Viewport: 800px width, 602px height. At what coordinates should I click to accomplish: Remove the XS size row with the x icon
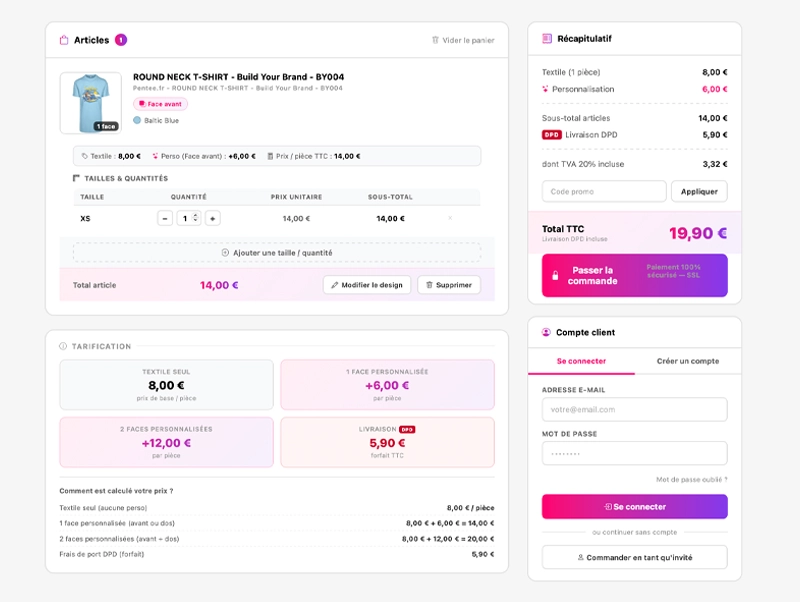pos(450,218)
